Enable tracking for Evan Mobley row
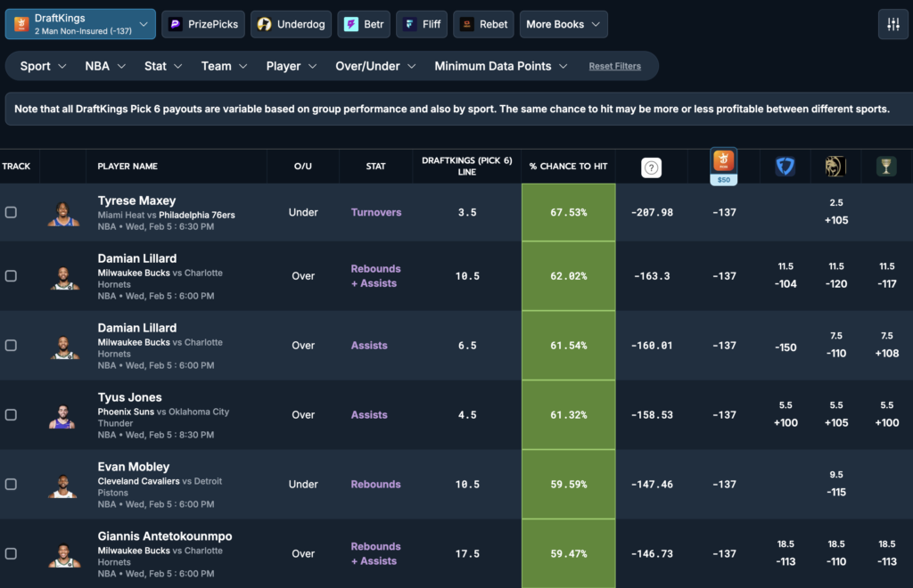 [11, 485]
